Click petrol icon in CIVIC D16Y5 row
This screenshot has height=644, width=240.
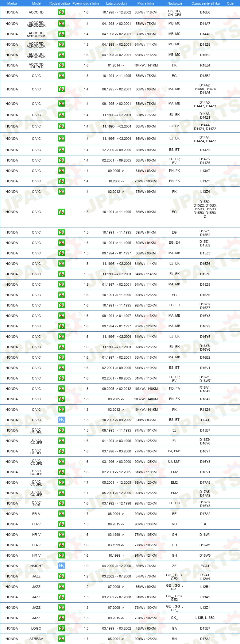[x=62, y=337]
